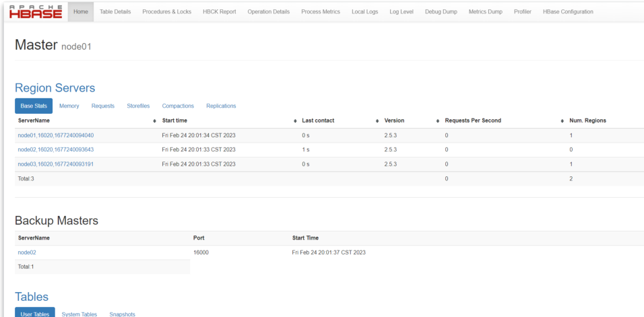Click the Num. Regions column header
The height and width of the screenshot is (317, 644).
click(x=587, y=120)
